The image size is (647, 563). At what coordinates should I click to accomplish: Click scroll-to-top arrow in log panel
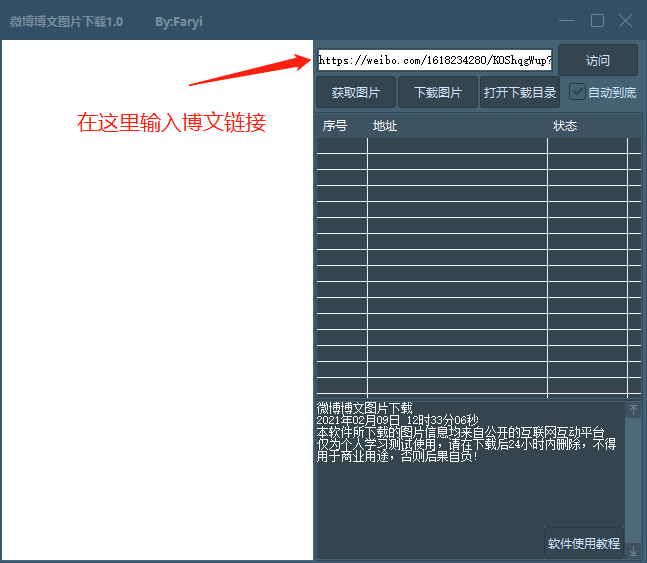point(633,410)
